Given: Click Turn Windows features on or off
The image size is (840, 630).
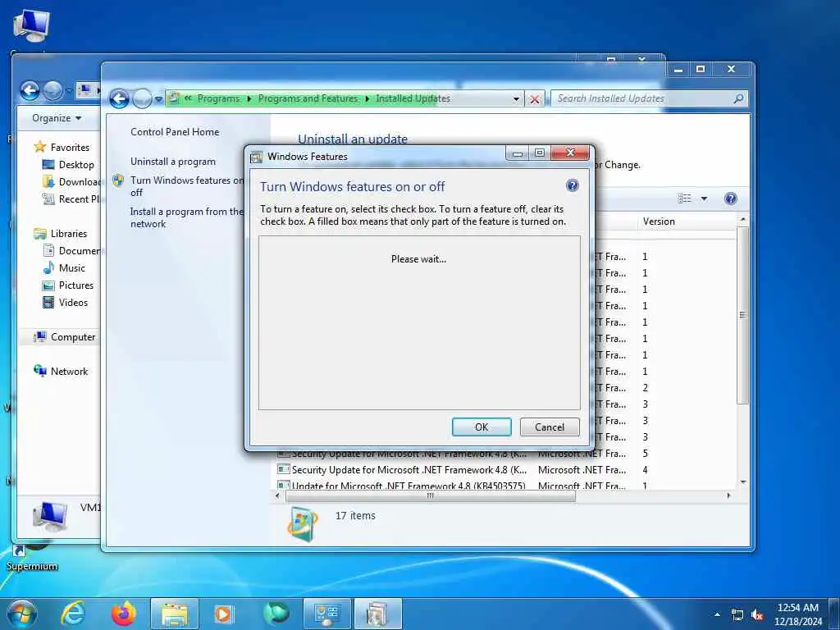Looking at the screenshot, I should pos(187,186).
